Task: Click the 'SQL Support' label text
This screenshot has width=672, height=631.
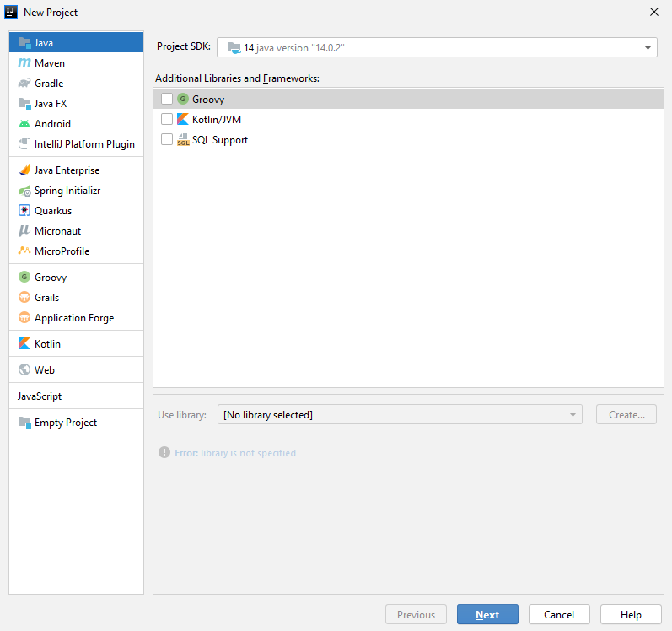Action: pyautogui.click(x=220, y=140)
